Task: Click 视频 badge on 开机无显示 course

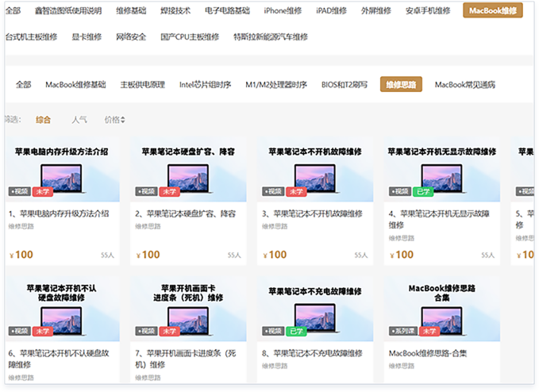Action: click(400, 191)
